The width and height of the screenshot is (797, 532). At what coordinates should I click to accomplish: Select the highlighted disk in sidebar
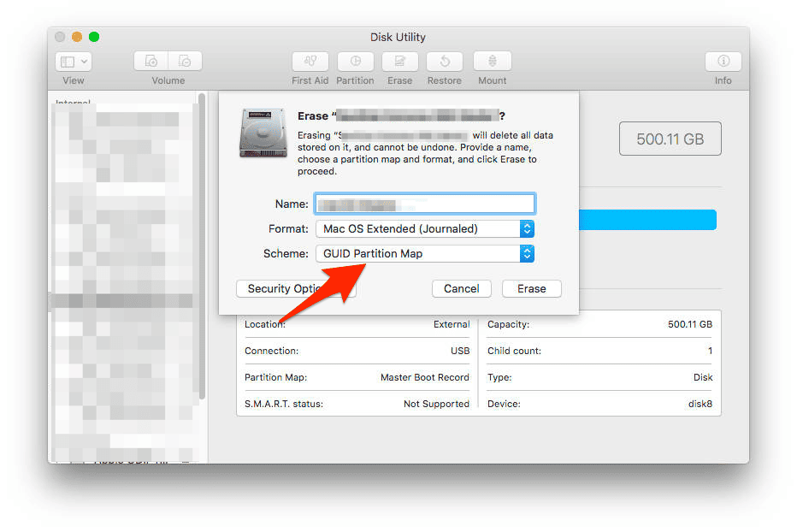124,301
